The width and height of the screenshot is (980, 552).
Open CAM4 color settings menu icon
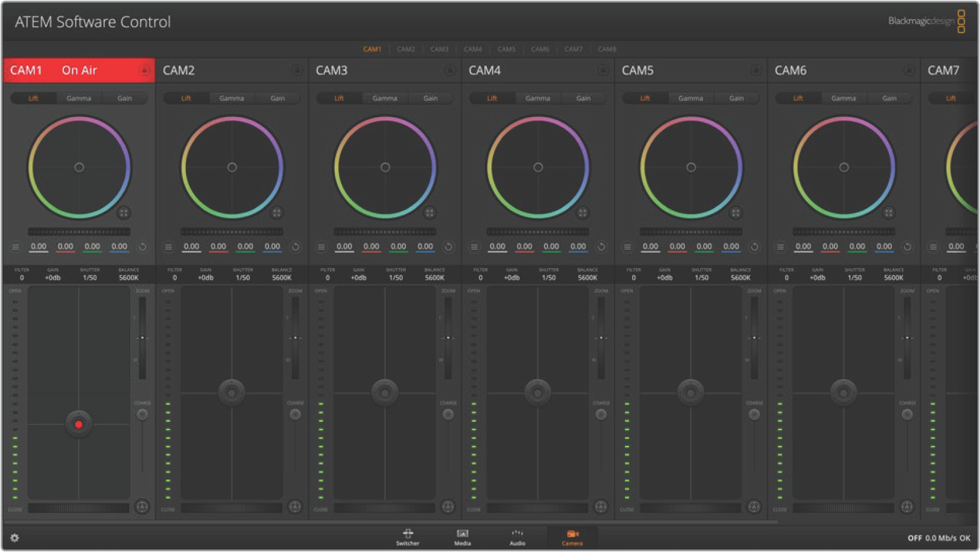point(475,247)
